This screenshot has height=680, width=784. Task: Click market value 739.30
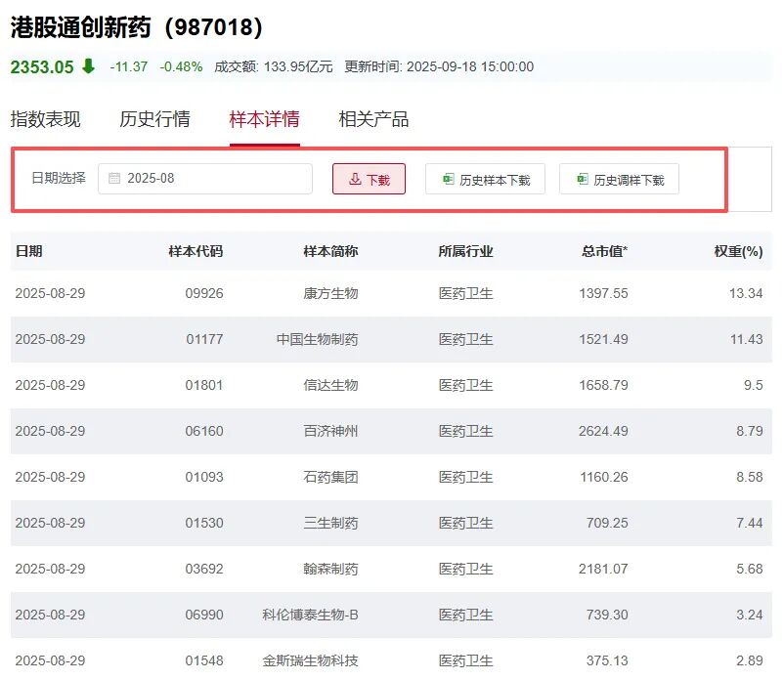click(x=607, y=616)
